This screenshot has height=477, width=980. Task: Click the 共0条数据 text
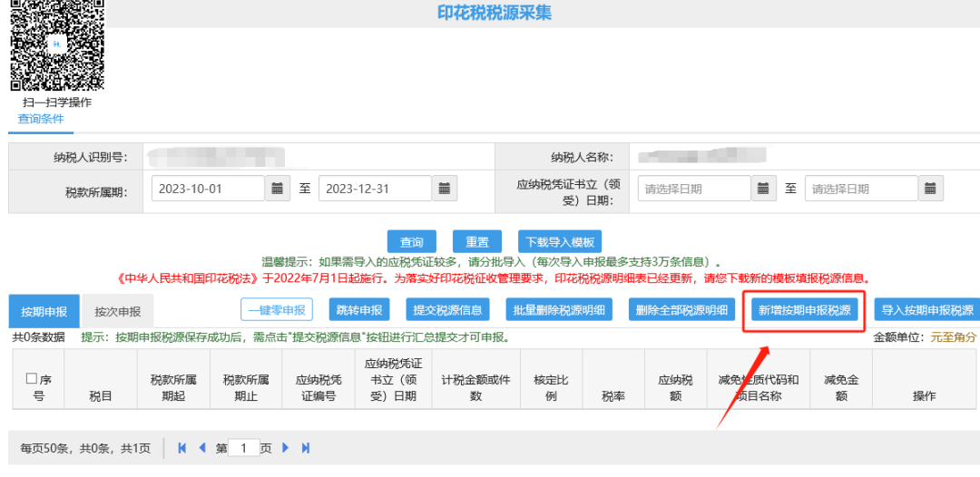click(x=38, y=337)
